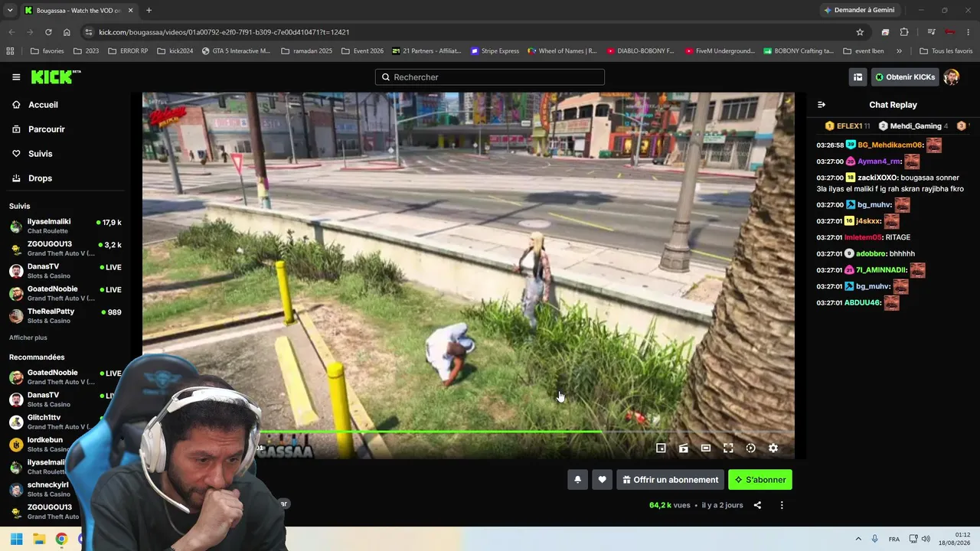Open the Stripe Express bookmark
The image size is (980, 551).
pyautogui.click(x=495, y=51)
